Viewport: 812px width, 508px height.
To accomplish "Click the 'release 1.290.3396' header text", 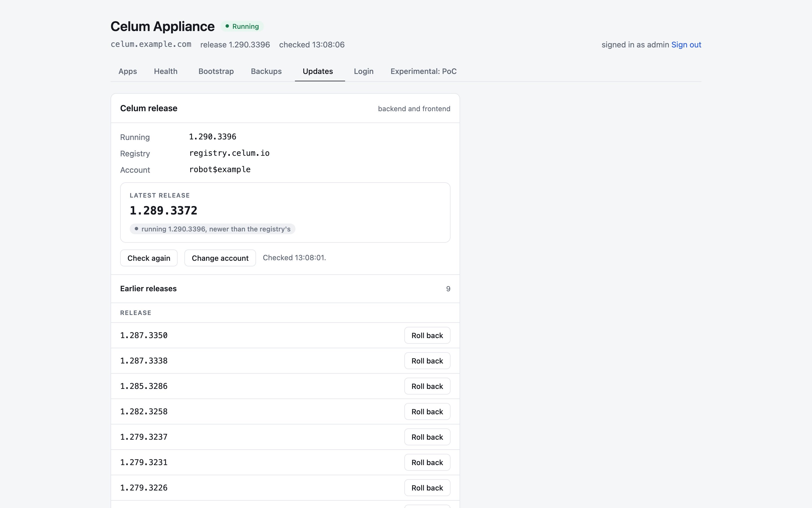I will pos(235,45).
